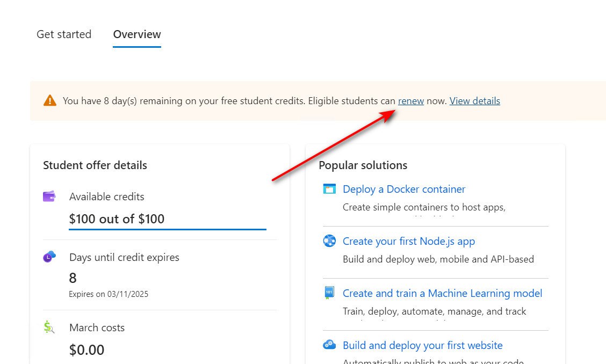606x364 pixels.
Task: Click the dollar magnifier March costs icon
Action: click(x=49, y=327)
